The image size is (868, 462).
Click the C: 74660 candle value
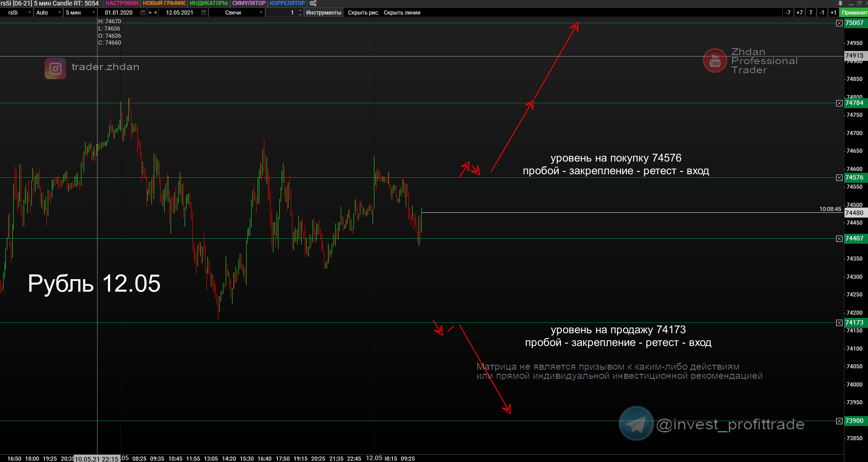point(110,43)
